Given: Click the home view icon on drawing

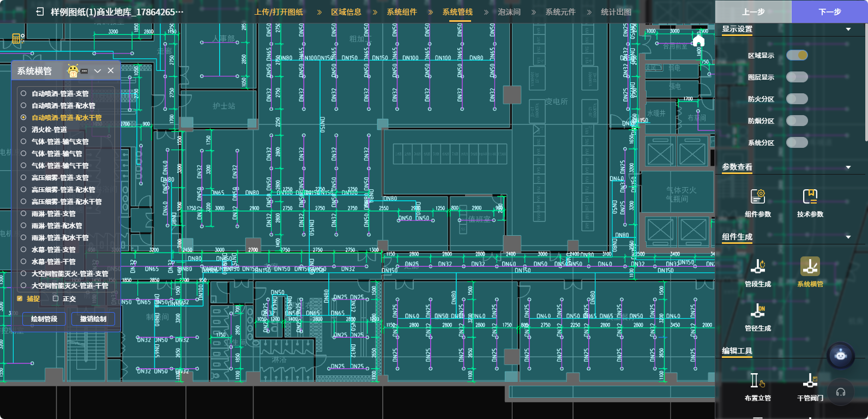Looking at the screenshot, I should pyautogui.click(x=698, y=41).
